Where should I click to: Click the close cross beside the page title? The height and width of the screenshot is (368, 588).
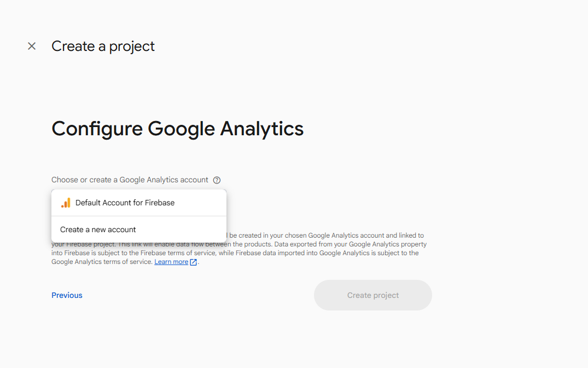coord(32,46)
